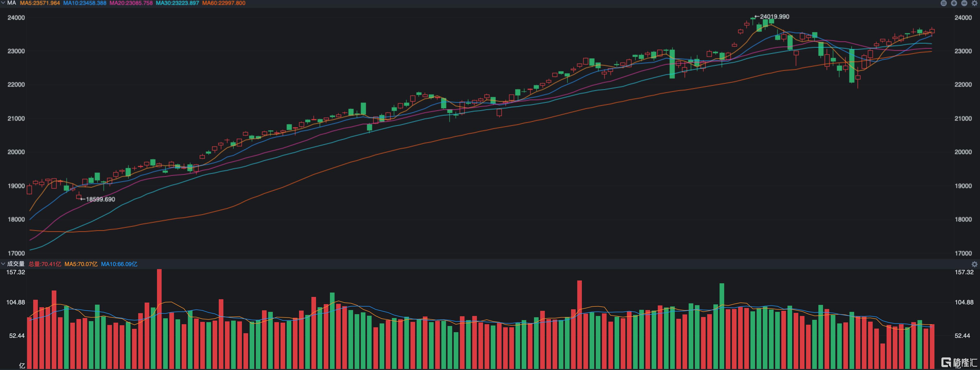Open MA indicator settings gear
This screenshot has height=370, width=980.
975,3
